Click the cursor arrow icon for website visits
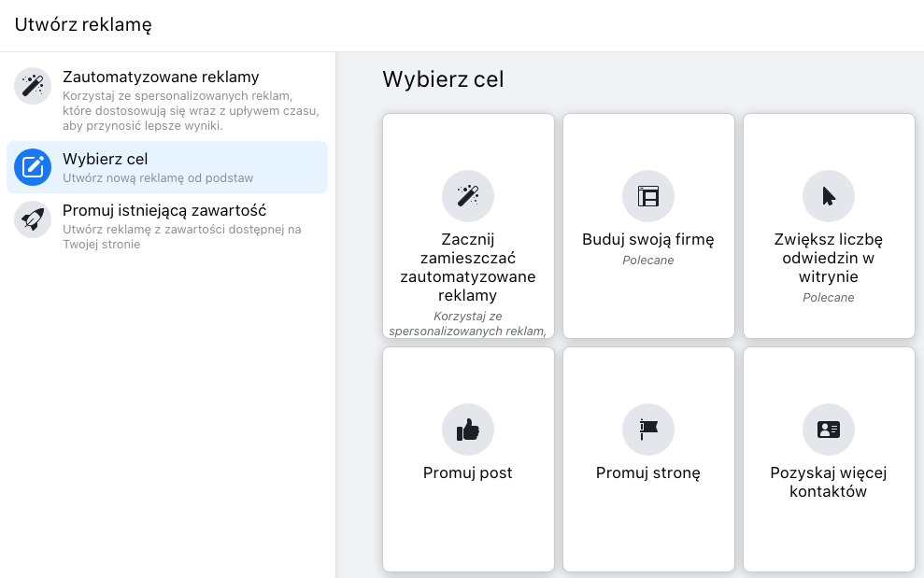 click(828, 195)
